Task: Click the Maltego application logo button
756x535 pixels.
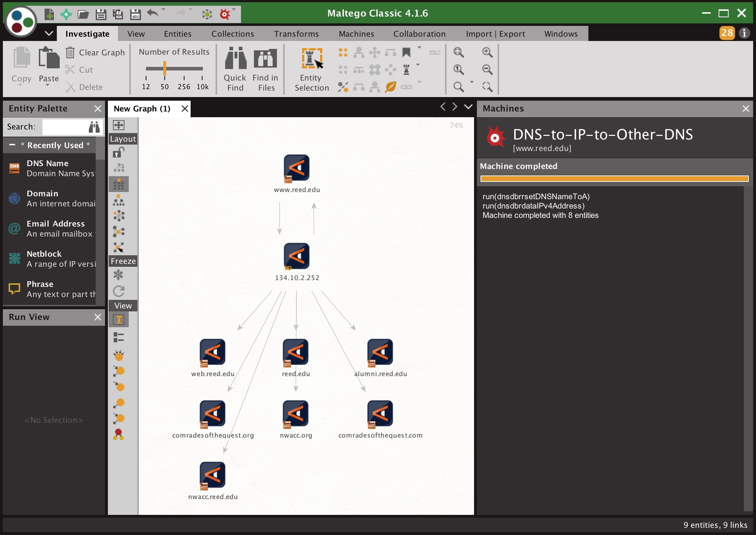Action: (x=21, y=22)
